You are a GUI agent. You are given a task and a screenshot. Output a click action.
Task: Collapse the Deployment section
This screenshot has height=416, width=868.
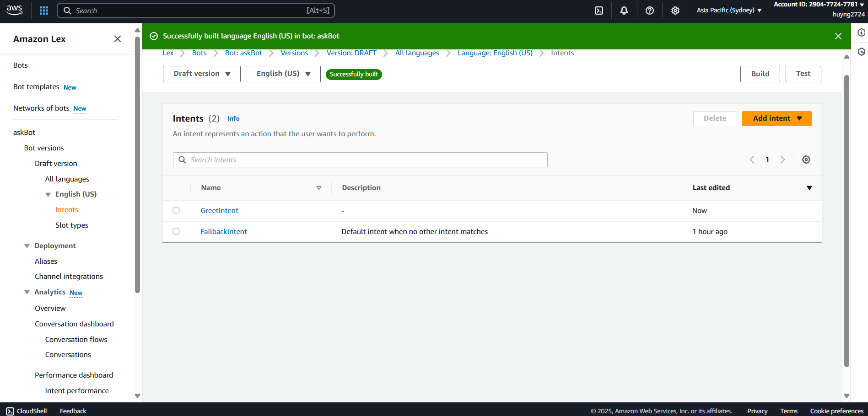27,246
